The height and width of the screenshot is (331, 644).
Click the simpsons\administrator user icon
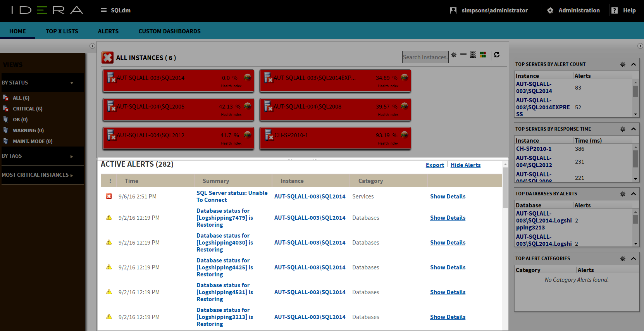453,10
